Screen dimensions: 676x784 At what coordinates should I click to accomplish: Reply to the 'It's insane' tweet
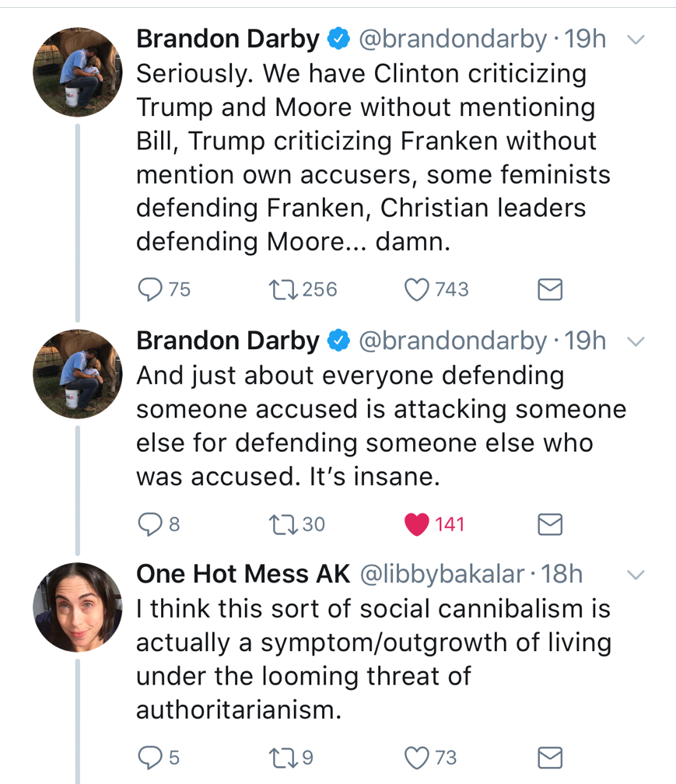click(149, 525)
